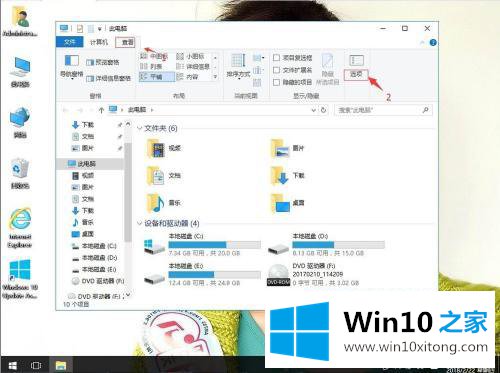500x373 pixels.
Task: Switch to the 计算机 Computer tab
Action: 99,42
